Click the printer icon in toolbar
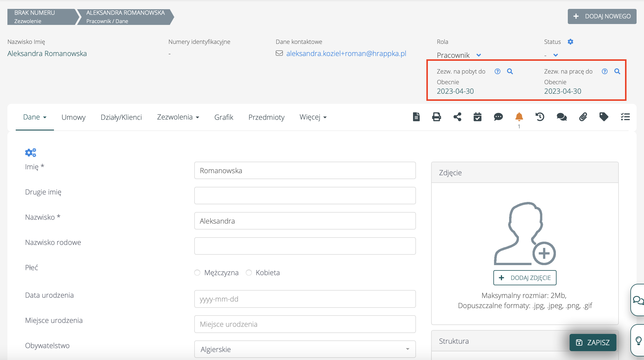This screenshot has height=360, width=644. (436, 117)
